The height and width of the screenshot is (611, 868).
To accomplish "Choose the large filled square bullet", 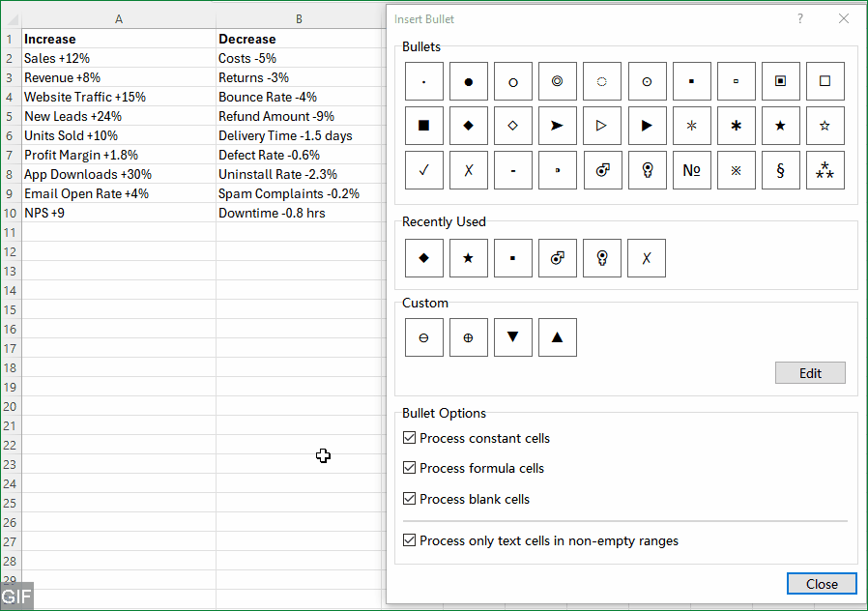I will 424,126.
